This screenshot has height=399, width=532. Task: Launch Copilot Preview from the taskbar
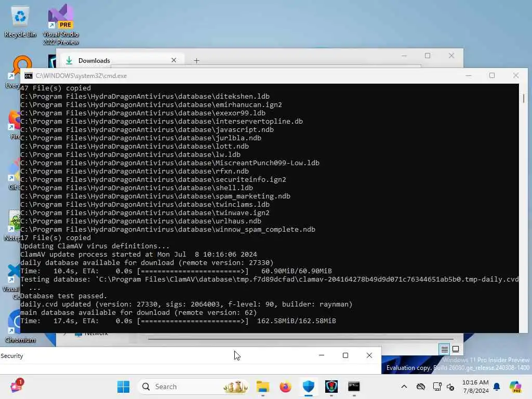click(x=515, y=387)
